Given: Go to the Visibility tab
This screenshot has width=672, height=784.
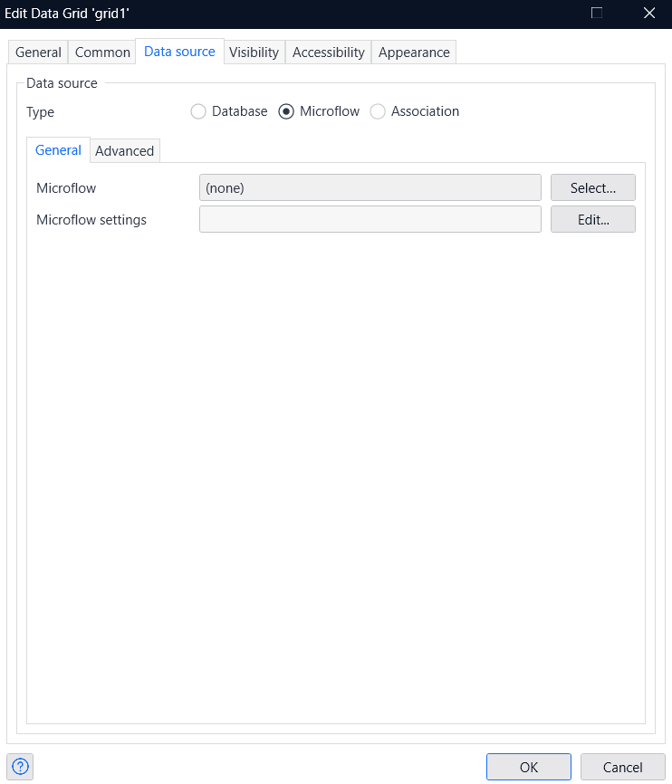Looking at the screenshot, I should point(254,53).
